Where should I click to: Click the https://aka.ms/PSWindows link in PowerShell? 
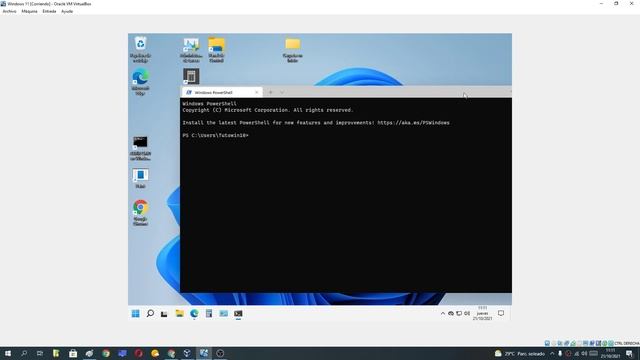tap(413, 123)
